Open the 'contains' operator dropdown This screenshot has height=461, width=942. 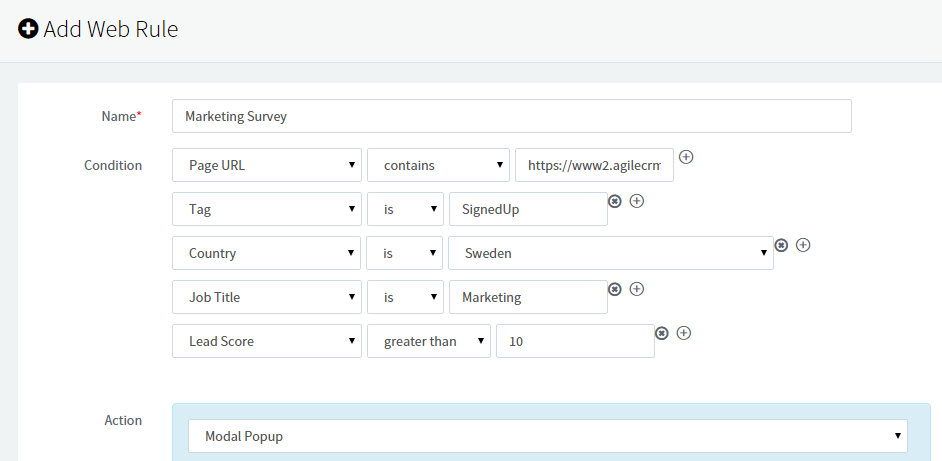click(439, 165)
